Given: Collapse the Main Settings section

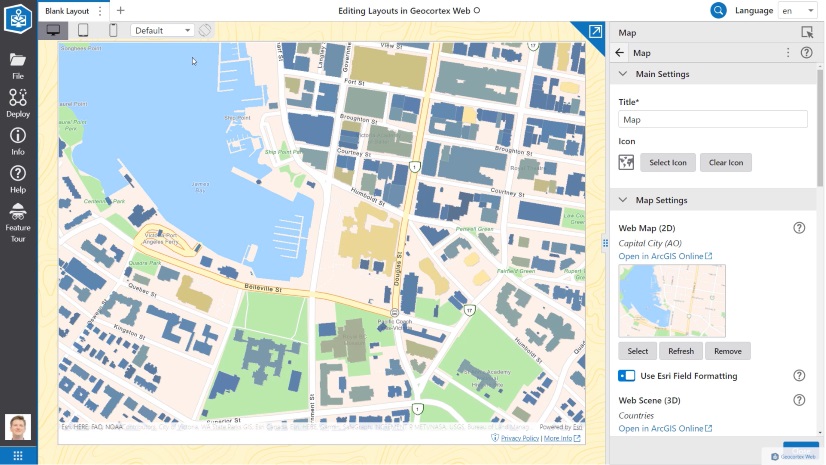Looking at the screenshot, I should 622,74.
